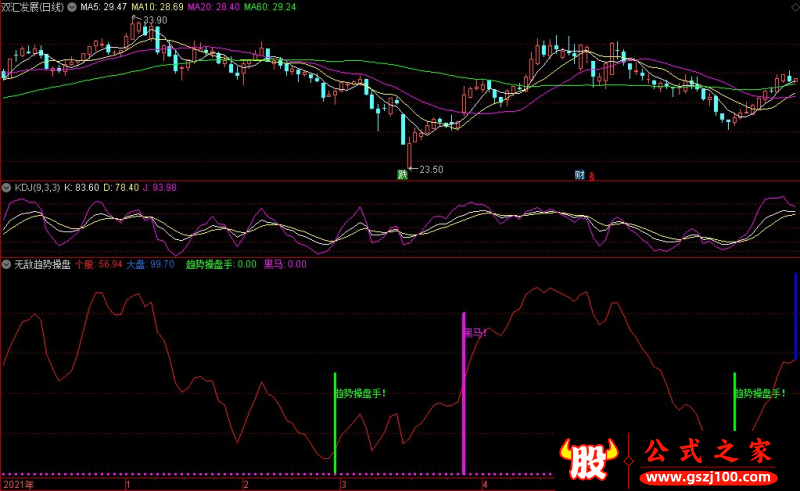The image size is (800, 491).
Task: Click the 33.90 high price marker
Action: 155,20
